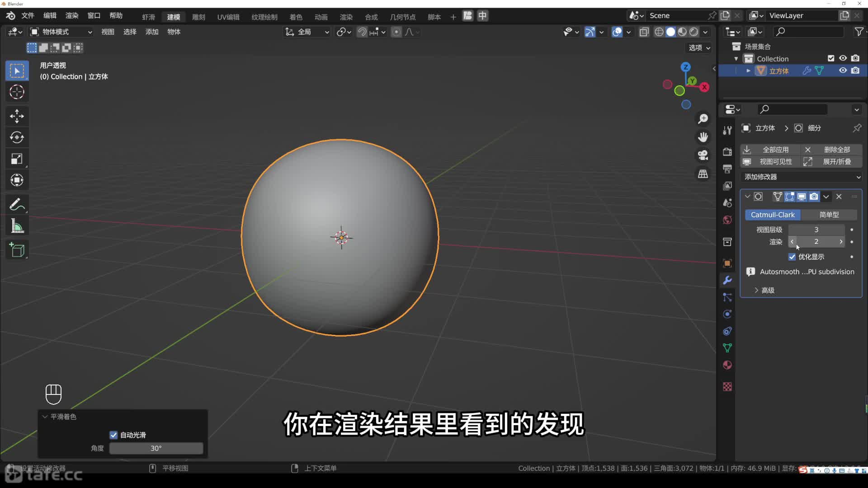Open 全局 transform orientation dropdown
The image size is (868, 488).
coord(307,32)
